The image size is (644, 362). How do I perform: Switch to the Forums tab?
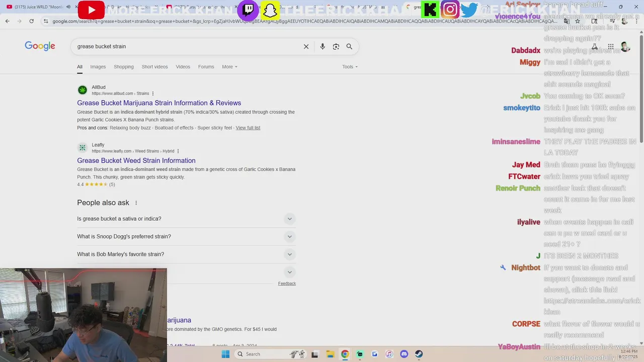pyautogui.click(x=206, y=67)
